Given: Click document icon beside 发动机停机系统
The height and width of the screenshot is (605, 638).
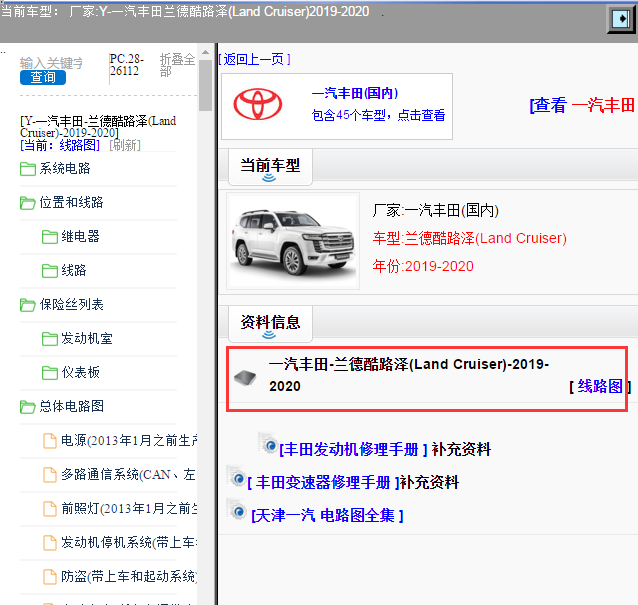Looking at the screenshot, I should [x=50, y=542].
